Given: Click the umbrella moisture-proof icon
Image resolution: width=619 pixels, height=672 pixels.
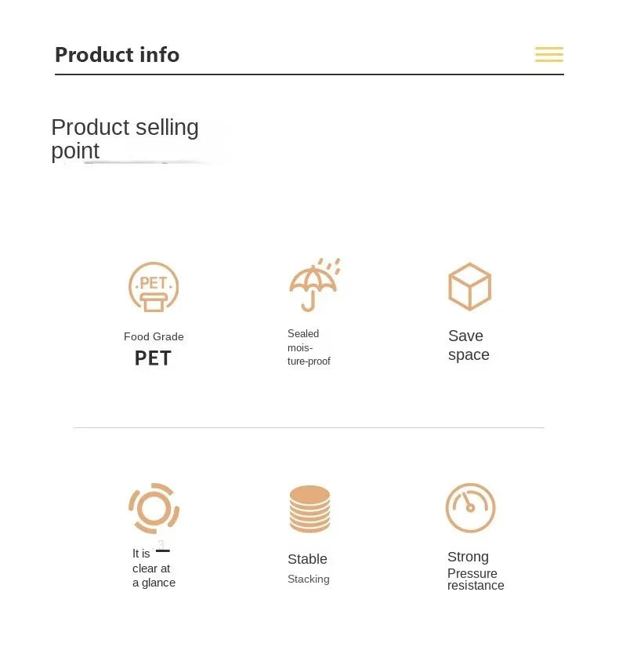Looking at the screenshot, I should pos(313,285).
